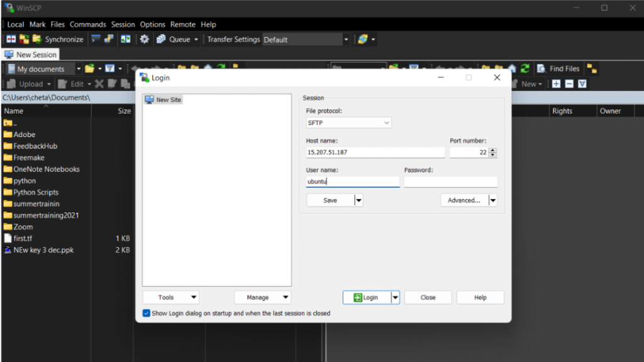Click the Save button
Viewport: 644px width, 362px height.
[x=330, y=200]
